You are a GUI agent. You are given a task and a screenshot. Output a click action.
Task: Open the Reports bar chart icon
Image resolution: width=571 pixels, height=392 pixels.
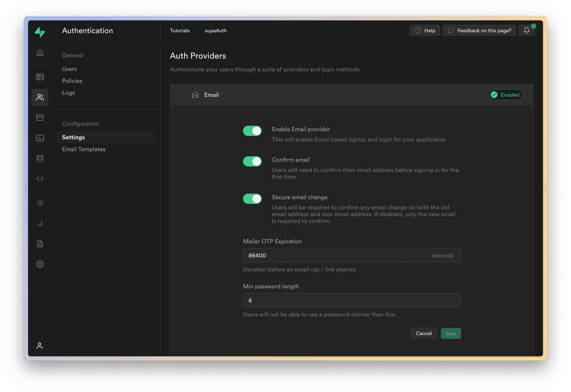point(40,223)
